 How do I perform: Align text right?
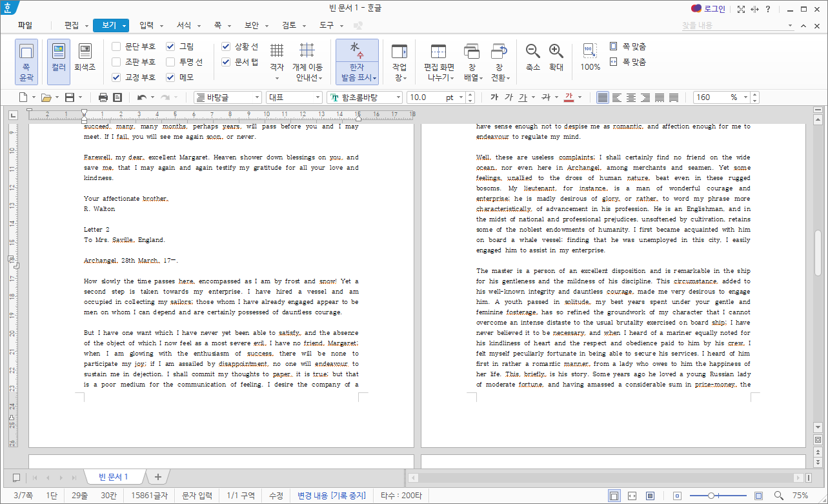point(645,97)
